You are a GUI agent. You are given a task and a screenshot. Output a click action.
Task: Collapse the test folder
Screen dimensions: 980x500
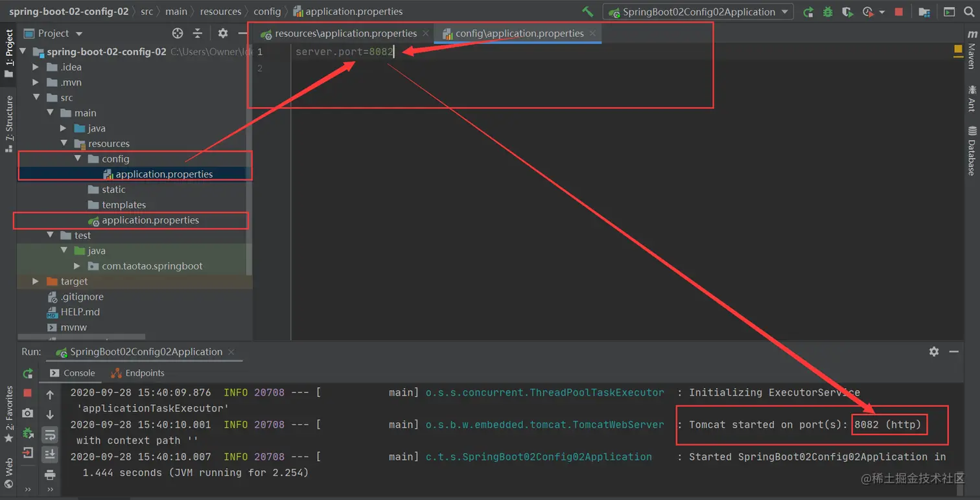click(x=50, y=235)
